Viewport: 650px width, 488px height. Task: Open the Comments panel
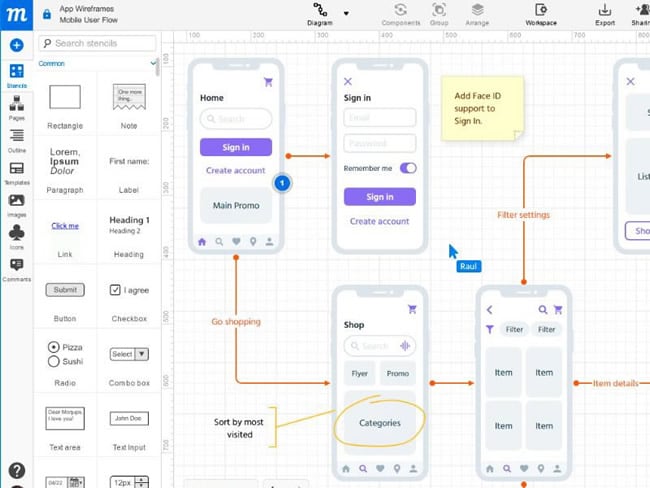pos(17,269)
